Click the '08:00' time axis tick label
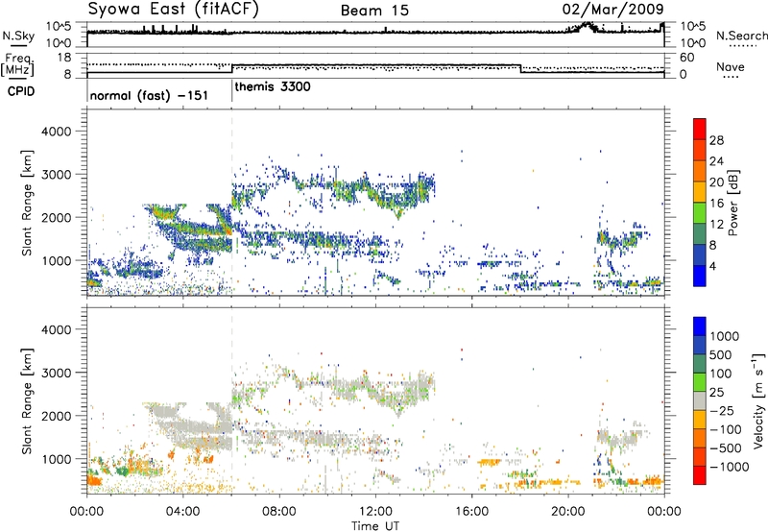This screenshot has height=532, width=768. tap(279, 512)
